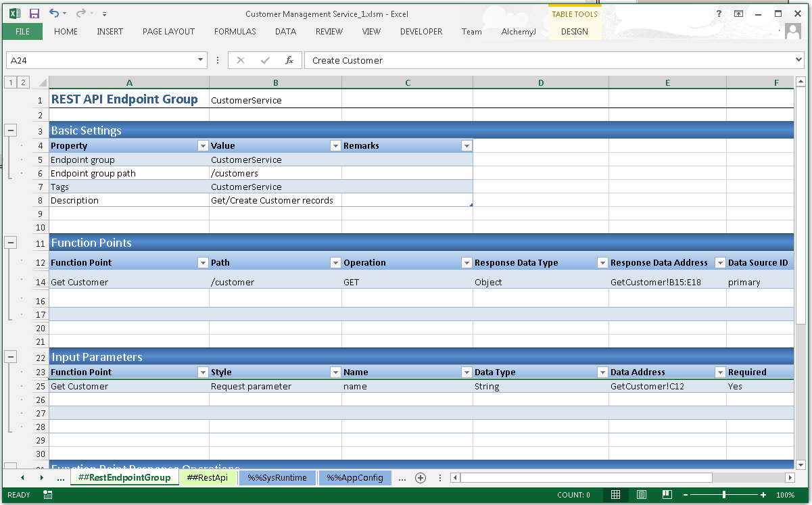The width and height of the screenshot is (812, 505).
Task: Open the FORMULAS ribbon tab
Action: [235, 32]
